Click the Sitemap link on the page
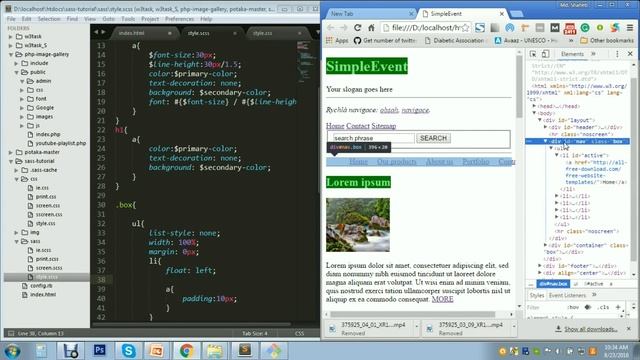Viewport: 640px width, 360px height. [384, 126]
